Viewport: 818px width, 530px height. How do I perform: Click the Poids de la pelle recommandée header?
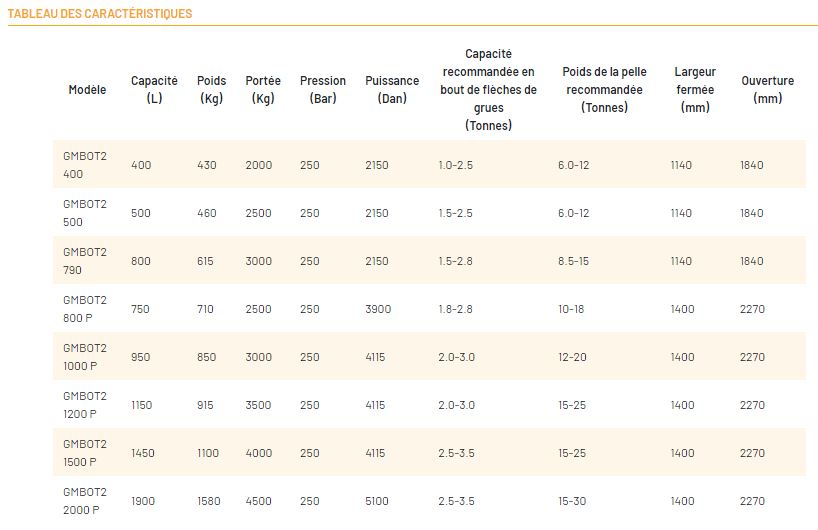pos(604,90)
